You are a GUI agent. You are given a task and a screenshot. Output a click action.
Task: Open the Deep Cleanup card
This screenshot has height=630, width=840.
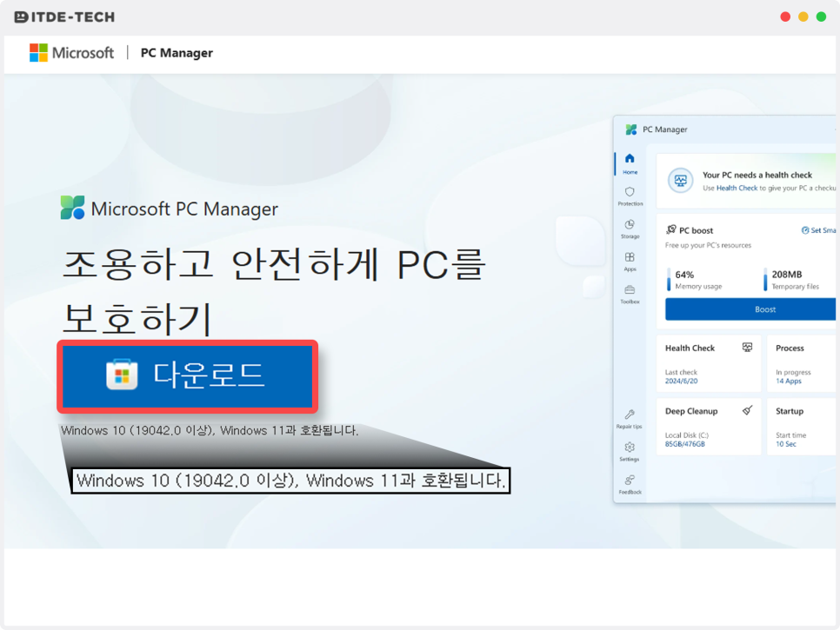click(709, 427)
